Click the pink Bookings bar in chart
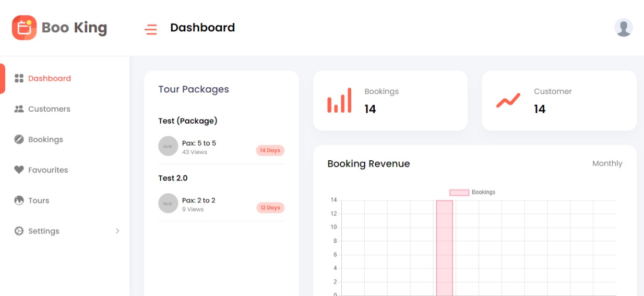 (x=444, y=248)
